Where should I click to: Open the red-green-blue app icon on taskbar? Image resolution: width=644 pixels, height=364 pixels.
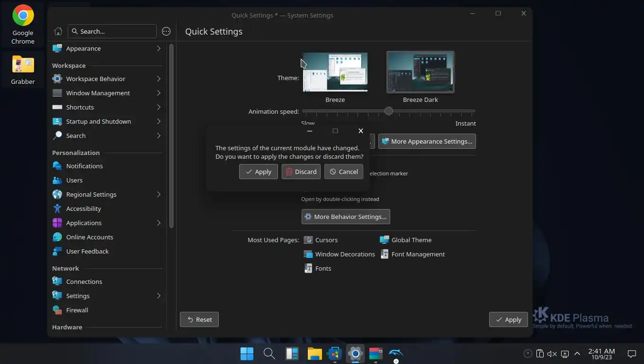point(376,354)
